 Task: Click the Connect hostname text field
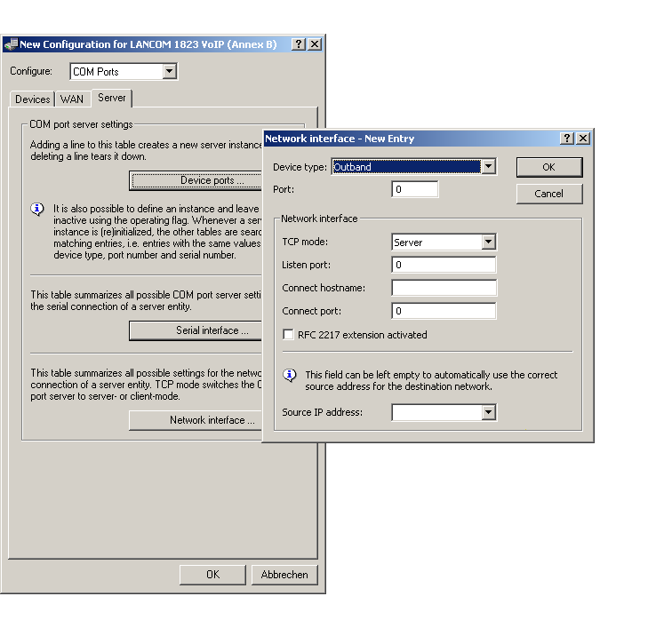444,288
